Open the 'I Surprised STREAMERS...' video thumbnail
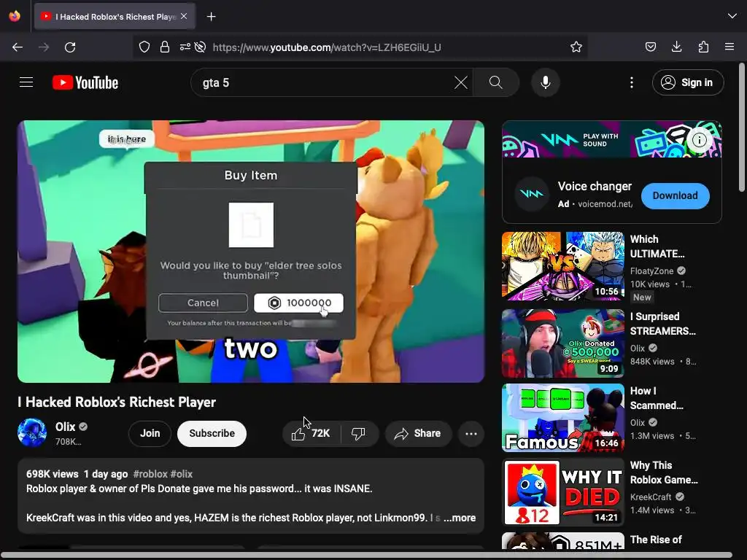This screenshot has width=747, height=560. coord(562,343)
